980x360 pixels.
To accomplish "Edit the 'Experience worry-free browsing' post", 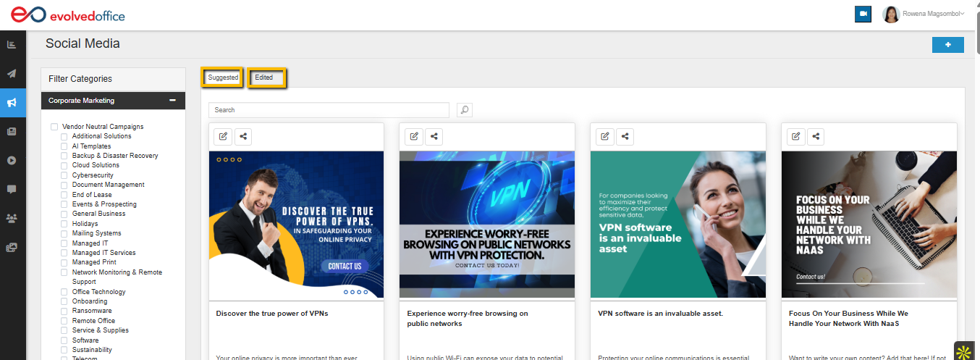I will tap(413, 135).
